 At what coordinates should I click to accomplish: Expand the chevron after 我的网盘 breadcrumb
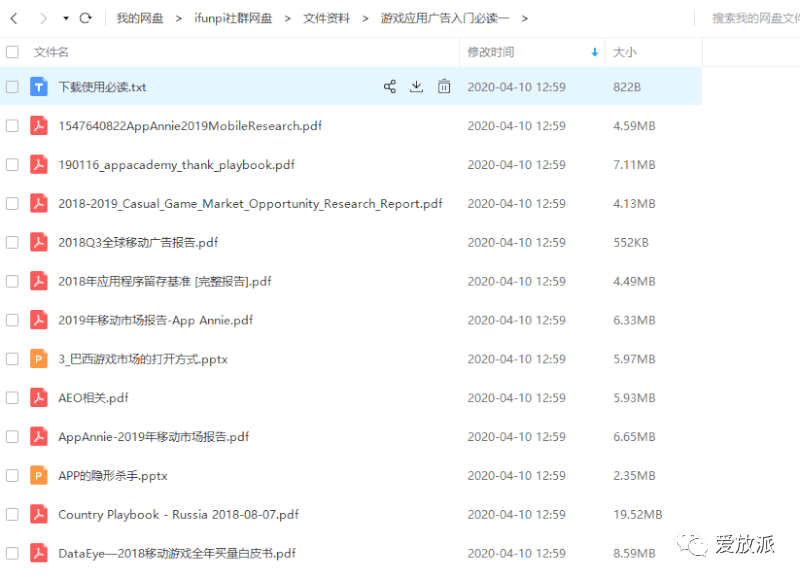click(179, 19)
